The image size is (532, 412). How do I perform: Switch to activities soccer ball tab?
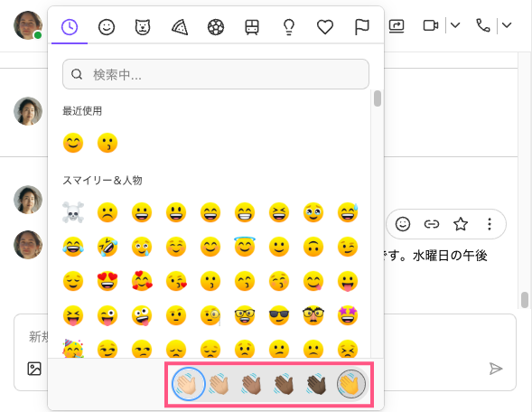216,27
